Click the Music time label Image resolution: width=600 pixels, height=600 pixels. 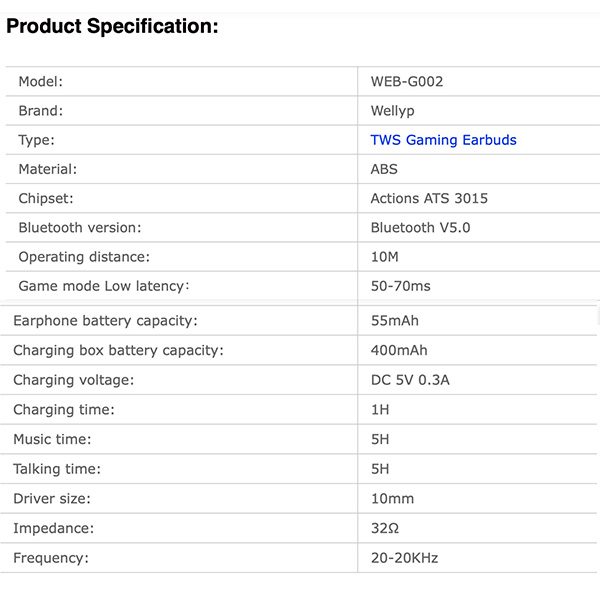pos(52,439)
